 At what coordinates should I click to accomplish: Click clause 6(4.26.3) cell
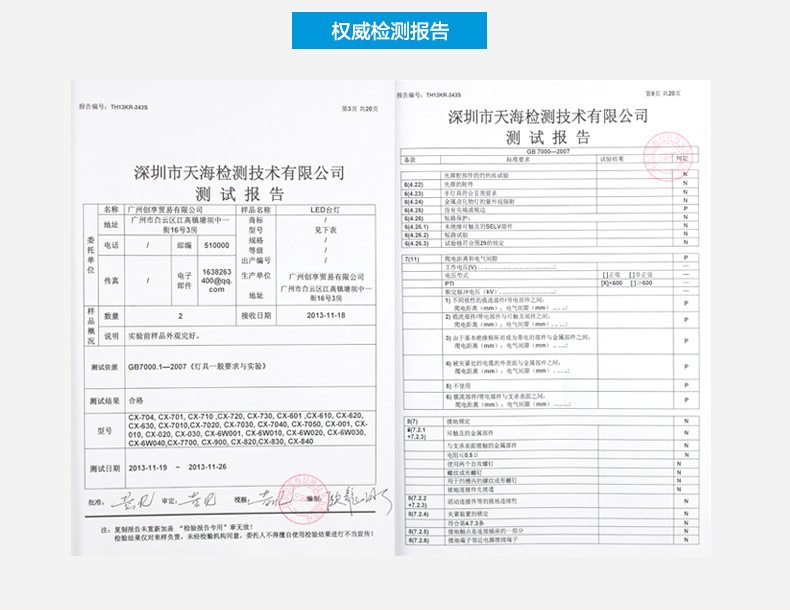(416, 243)
